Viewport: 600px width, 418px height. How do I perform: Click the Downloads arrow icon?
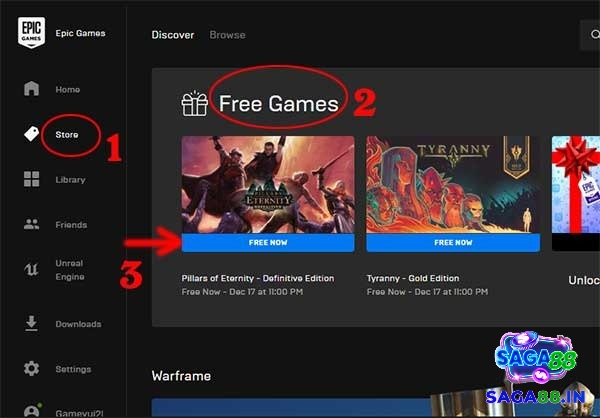pyautogui.click(x=31, y=323)
